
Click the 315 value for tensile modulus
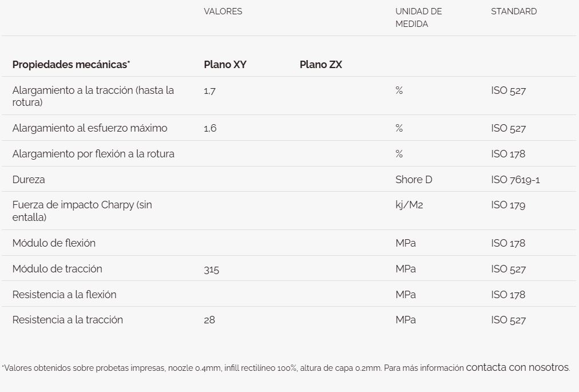click(x=211, y=270)
